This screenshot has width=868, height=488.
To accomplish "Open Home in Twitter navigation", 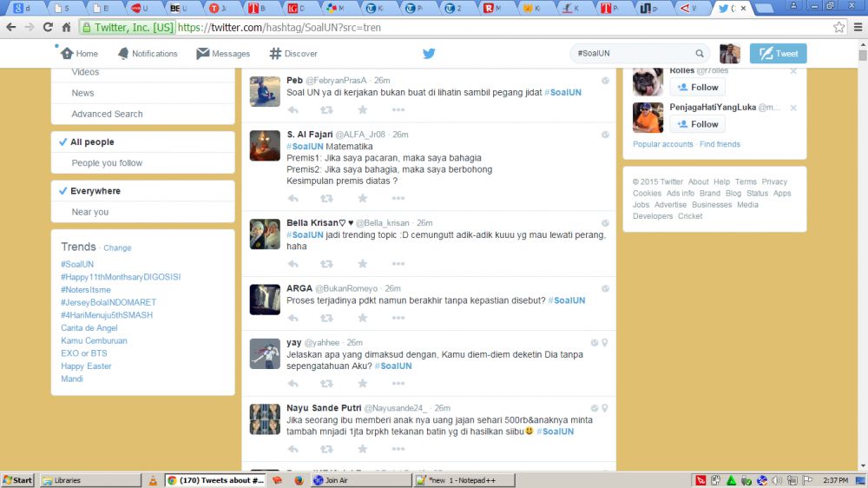I will tap(79, 54).
